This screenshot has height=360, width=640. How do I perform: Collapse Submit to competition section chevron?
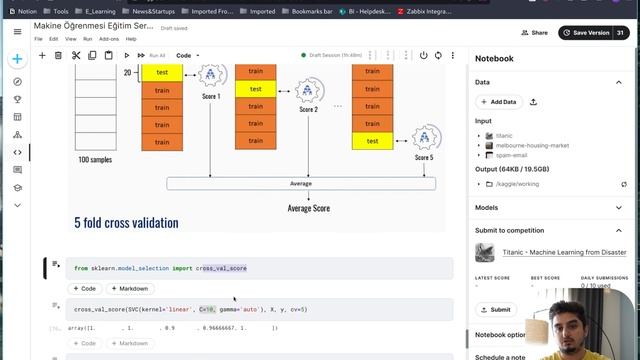coord(619,231)
